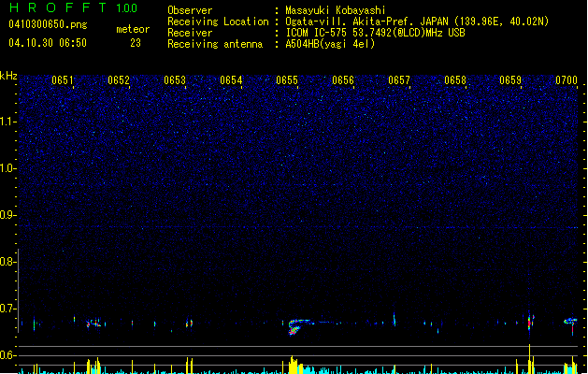This screenshot has width=588, height=374.
Task: Click the 0657 time marker
Action: (x=399, y=80)
